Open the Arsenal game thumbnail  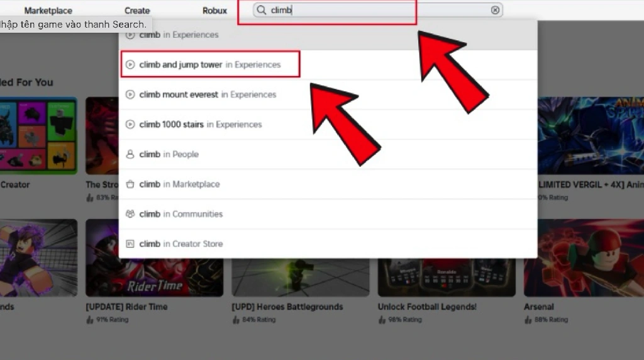pos(584,257)
